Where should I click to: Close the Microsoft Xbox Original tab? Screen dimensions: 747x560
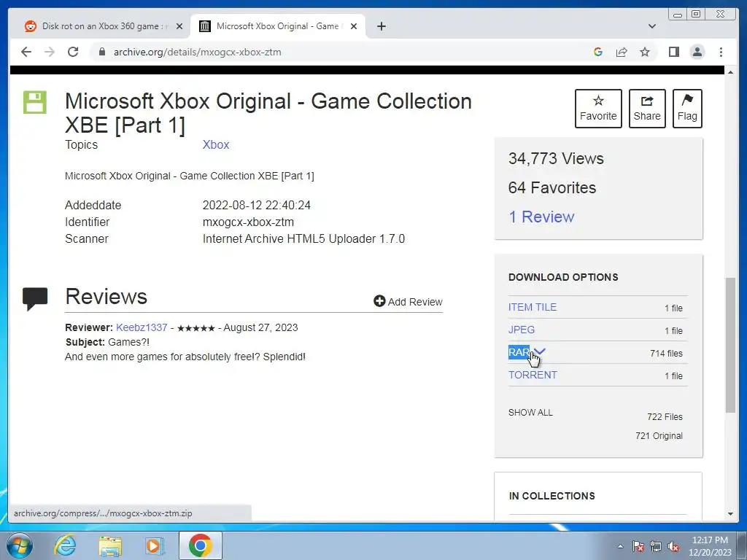click(354, 26)
